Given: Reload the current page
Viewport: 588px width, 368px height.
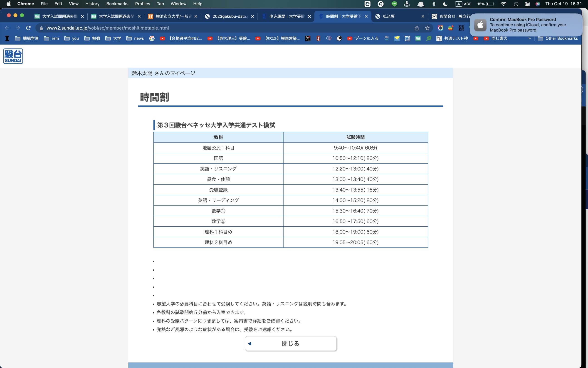Looking at the screenshot, I should (28, 28).
